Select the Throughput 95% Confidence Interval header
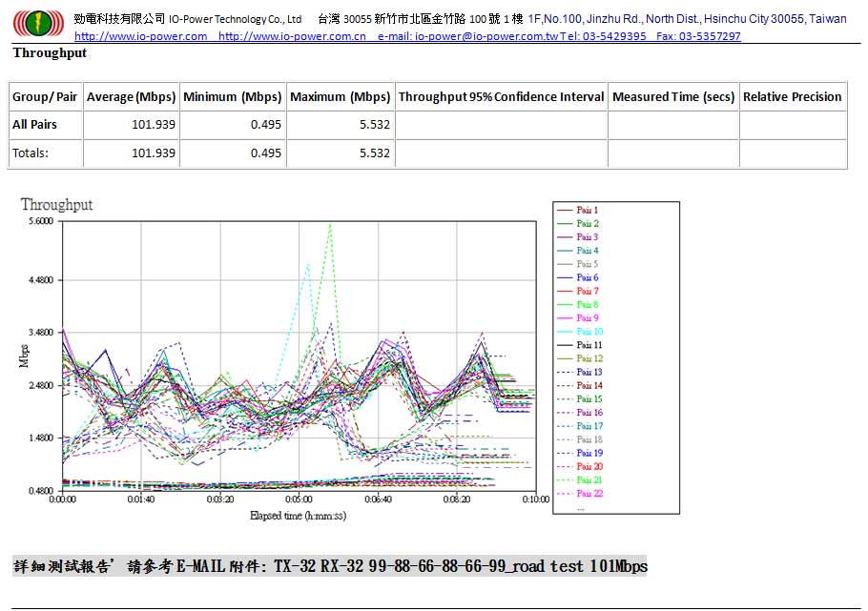Screen dimensions: 868x611 tap(501, 97)
